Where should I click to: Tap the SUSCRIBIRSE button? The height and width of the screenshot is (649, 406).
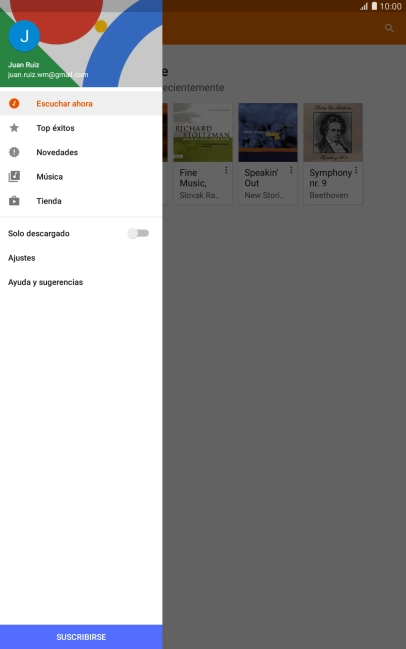[81, 637]
